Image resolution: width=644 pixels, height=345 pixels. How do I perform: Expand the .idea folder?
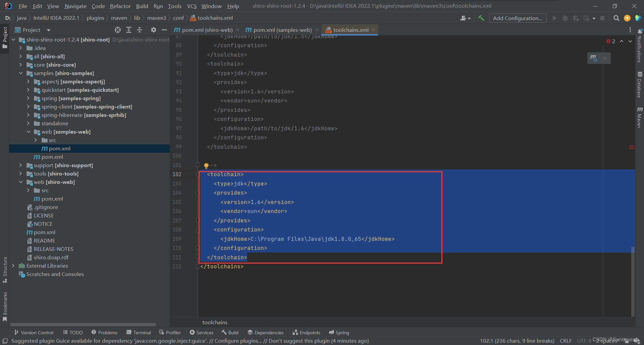pos(21,48)
